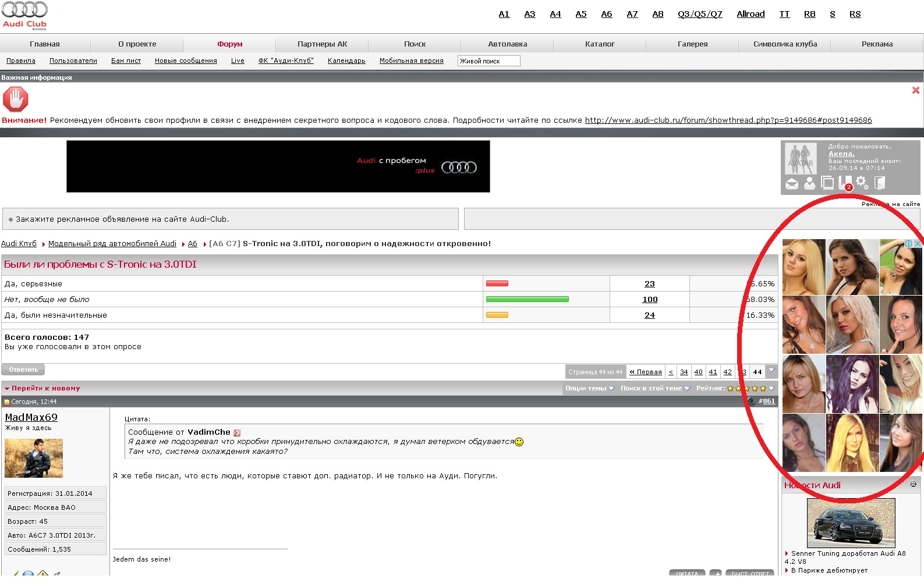View Новые сообщения link
Image resolution: width=924 pixels, height=579 pixels.
[186, 61]
